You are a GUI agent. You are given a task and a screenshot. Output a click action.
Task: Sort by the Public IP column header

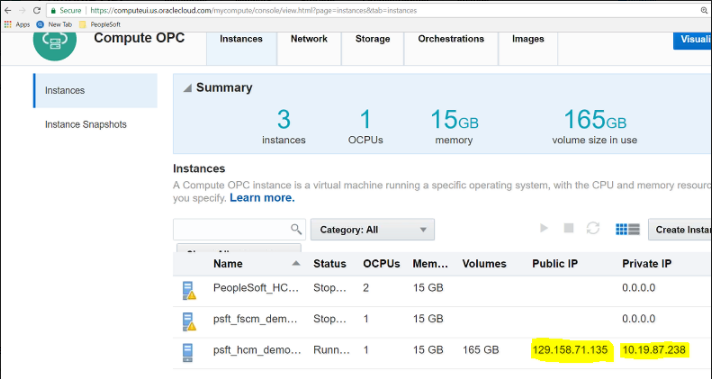coord(555,264)
